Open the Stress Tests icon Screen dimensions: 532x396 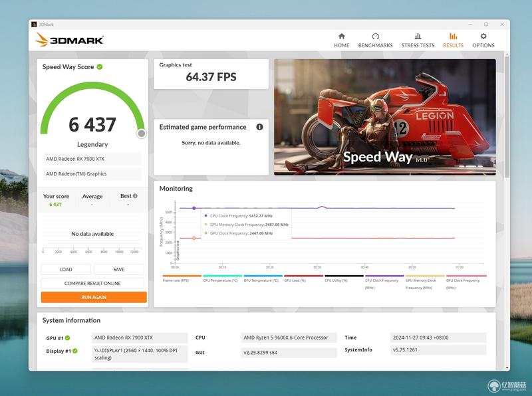point(418,37)
